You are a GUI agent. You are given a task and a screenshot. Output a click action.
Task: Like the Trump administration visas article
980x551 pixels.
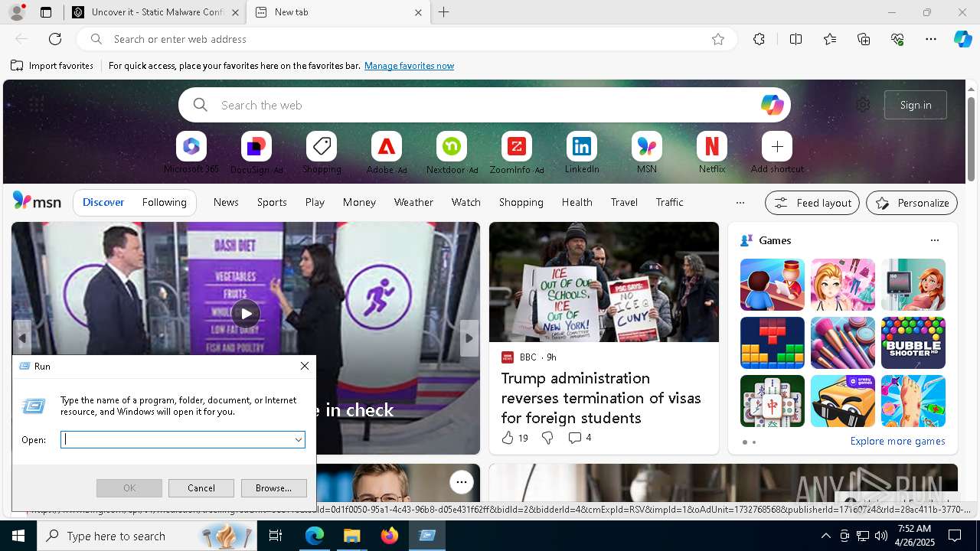click(x=508, y=438)
